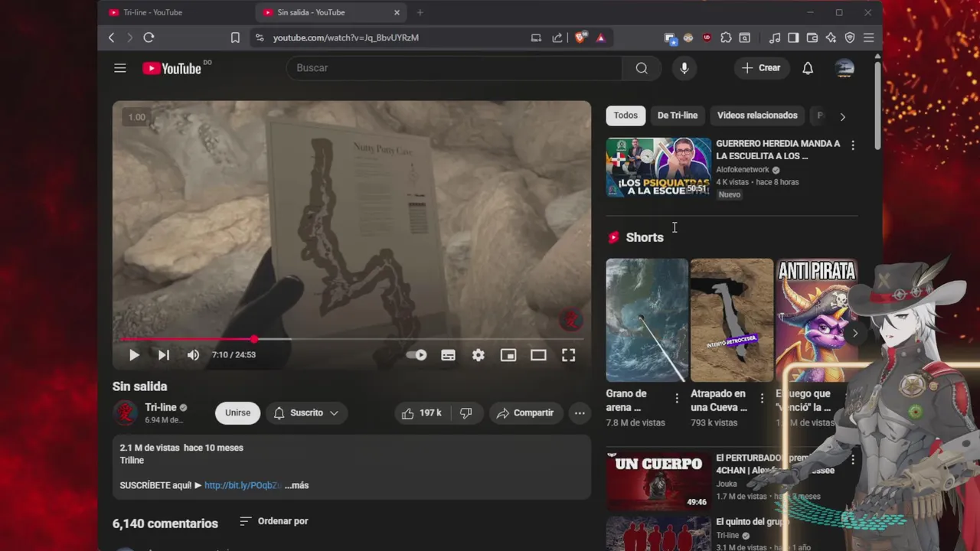Open the player settings gear

click(479, 355)
